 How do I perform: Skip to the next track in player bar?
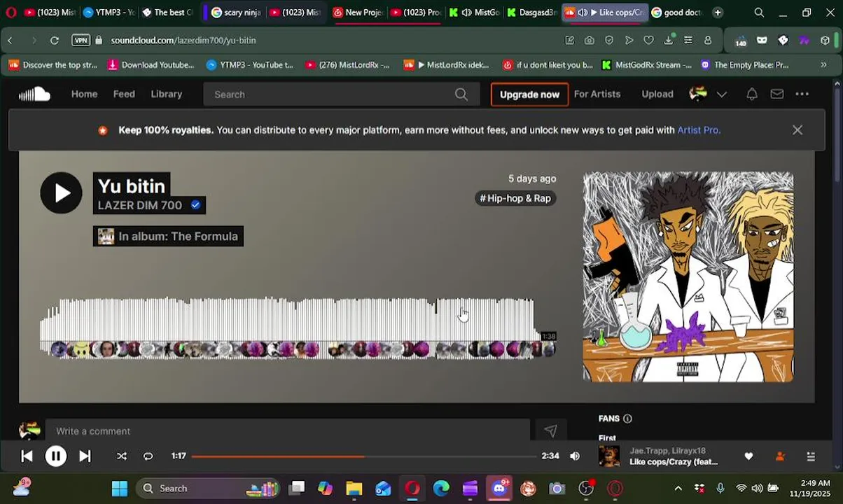click(x=85, y=456)
